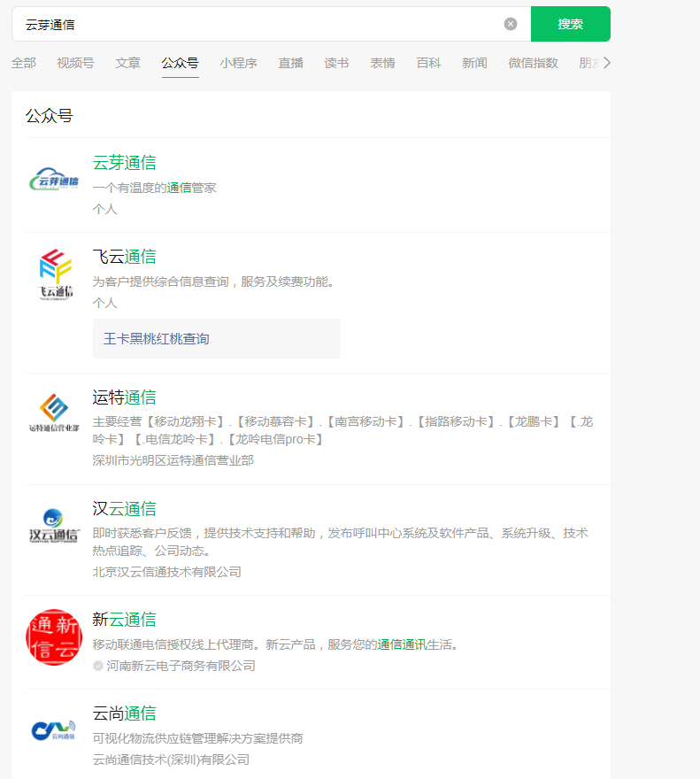The image size is (700, 779).
Task: Click the 新云通信 red circle avatar
Action: [54, 636]
